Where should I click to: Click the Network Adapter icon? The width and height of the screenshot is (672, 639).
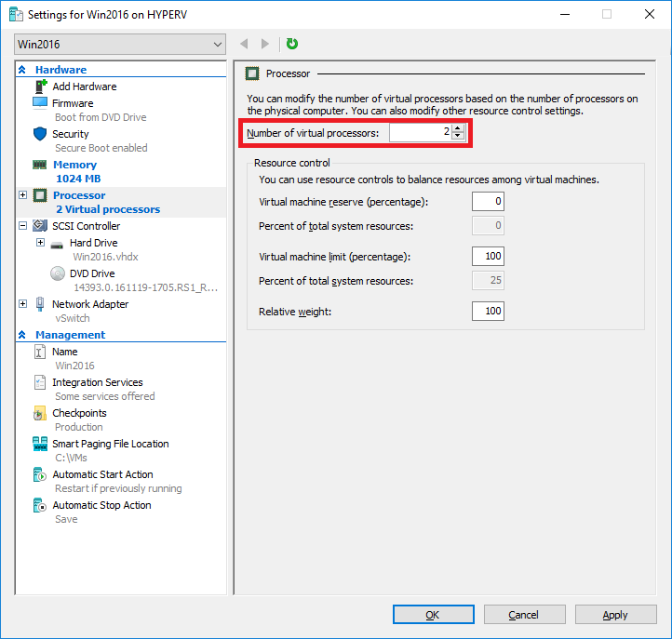click(x=40, y=303)
